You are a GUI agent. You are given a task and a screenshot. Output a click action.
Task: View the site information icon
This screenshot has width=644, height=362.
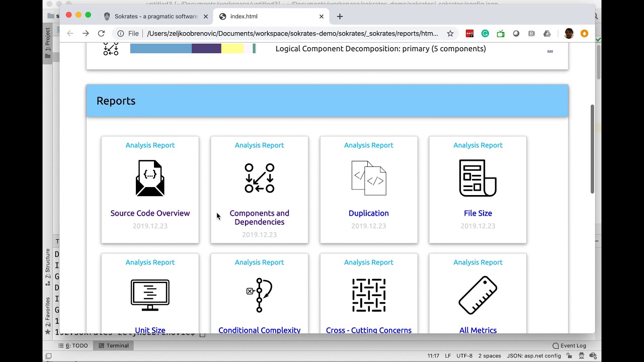121,34
